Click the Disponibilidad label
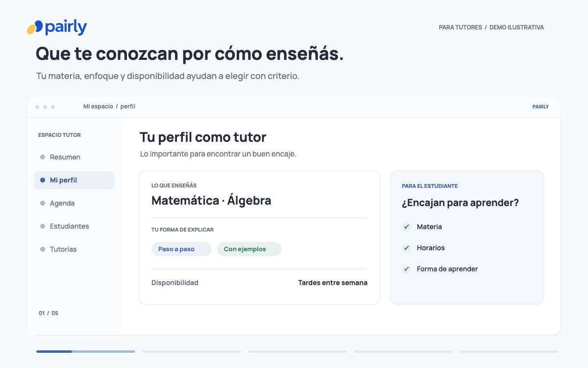Image resolution: width=588 pixels, height=368 pixels. [175, 283]
